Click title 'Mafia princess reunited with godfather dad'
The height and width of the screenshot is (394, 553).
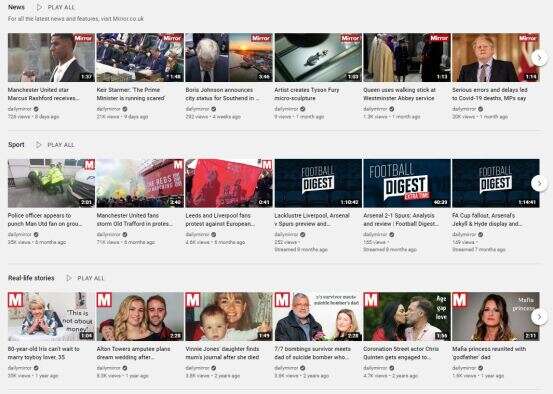tap(489, 353)
